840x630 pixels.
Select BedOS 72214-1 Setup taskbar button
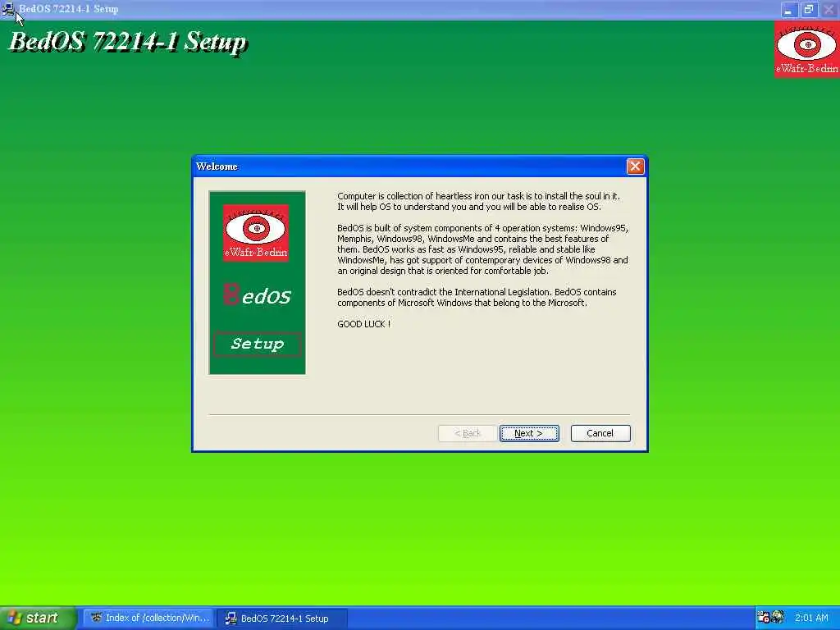click(x=283, y=618)
